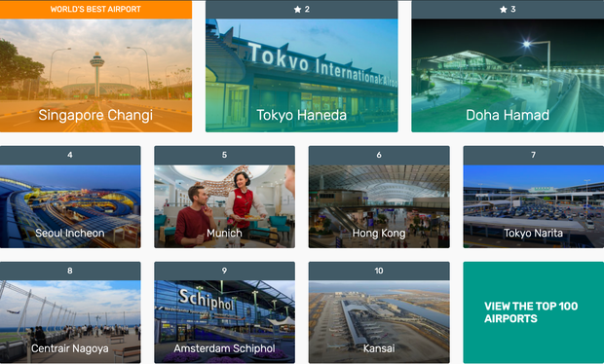Click the rank 4 header bar
The image size is (604, 364).
coord(70,156)
